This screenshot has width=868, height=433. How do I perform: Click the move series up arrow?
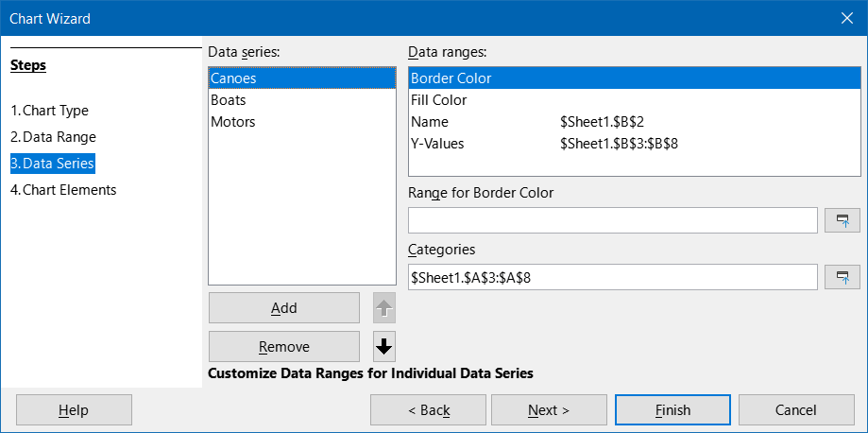coord(384,307)
